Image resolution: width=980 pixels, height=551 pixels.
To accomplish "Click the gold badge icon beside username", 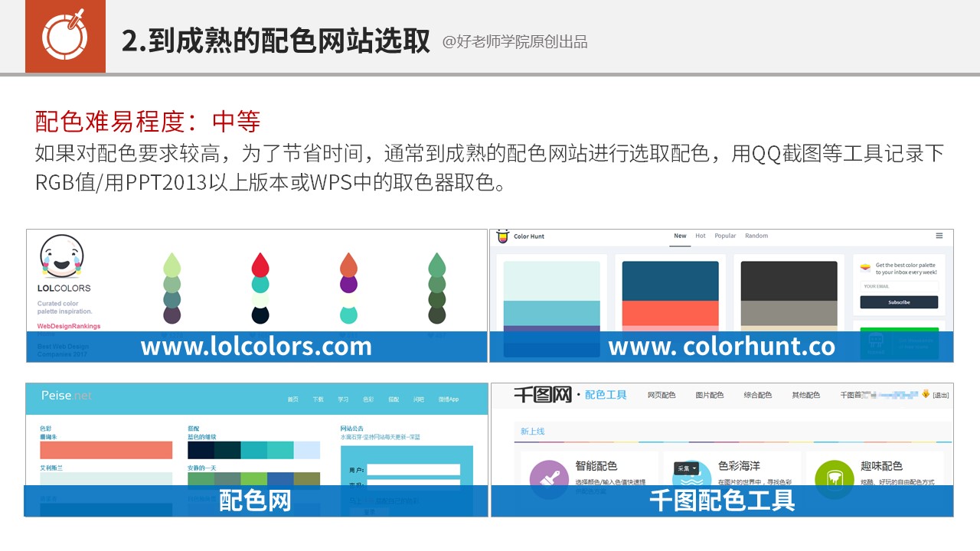I will [x=925, y=394].
